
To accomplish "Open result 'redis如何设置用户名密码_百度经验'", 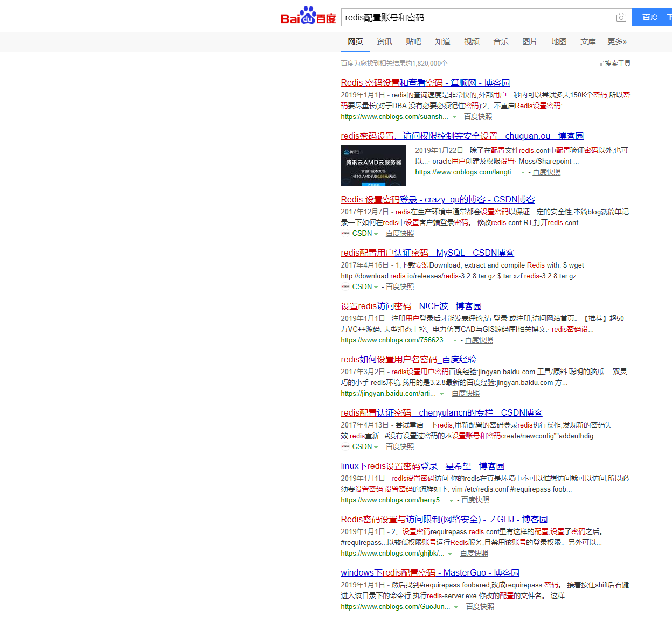I will [x=408, y=359].
